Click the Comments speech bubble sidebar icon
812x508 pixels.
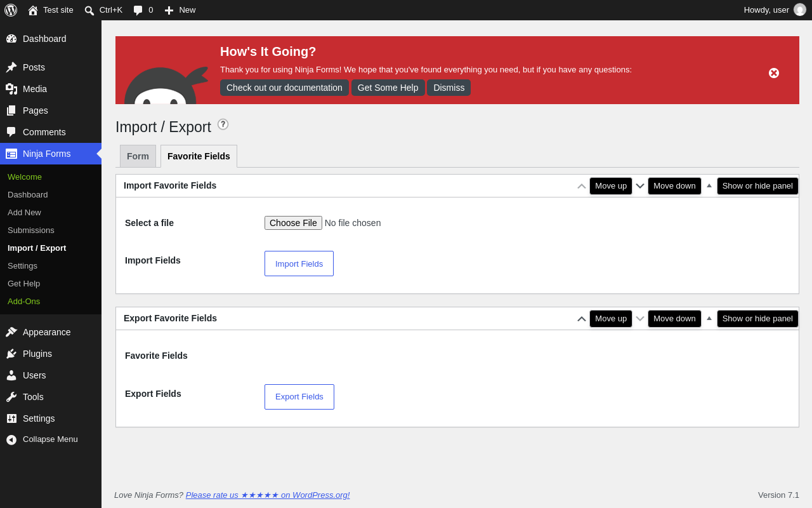(x=11, y=132)
